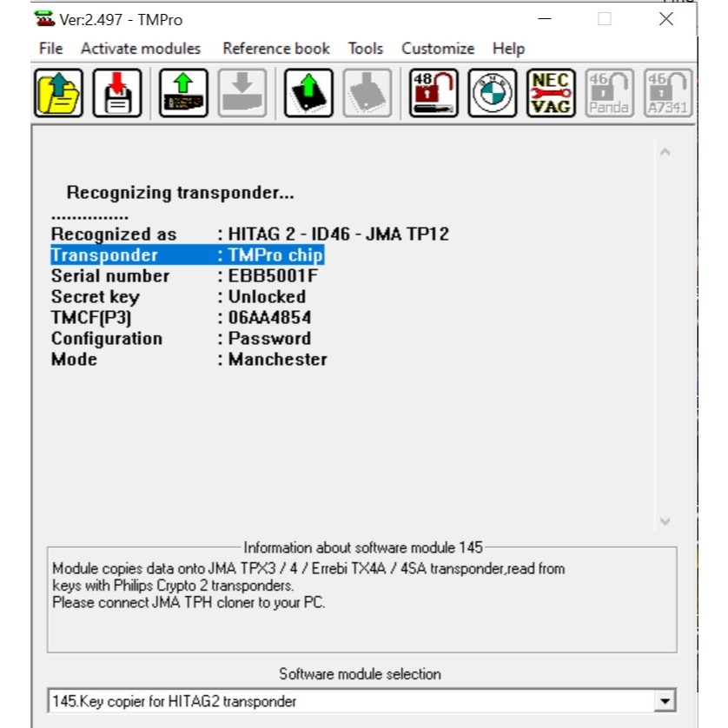This screenshot has height=728, width=728.
Task: Open the Tools menu
Action: coord(366,49)
